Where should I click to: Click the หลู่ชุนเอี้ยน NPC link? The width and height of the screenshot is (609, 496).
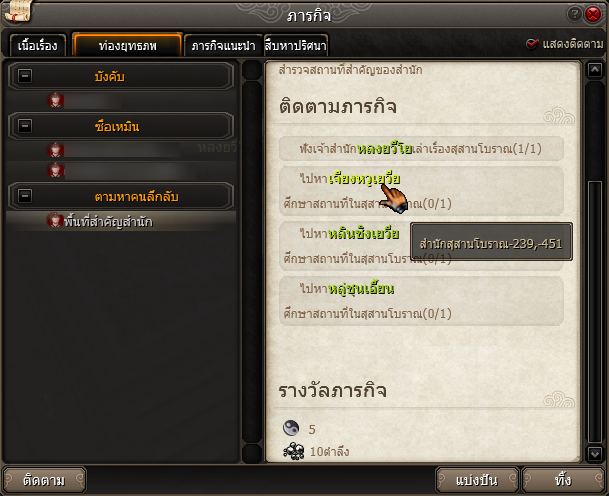(x=361, y=289)
